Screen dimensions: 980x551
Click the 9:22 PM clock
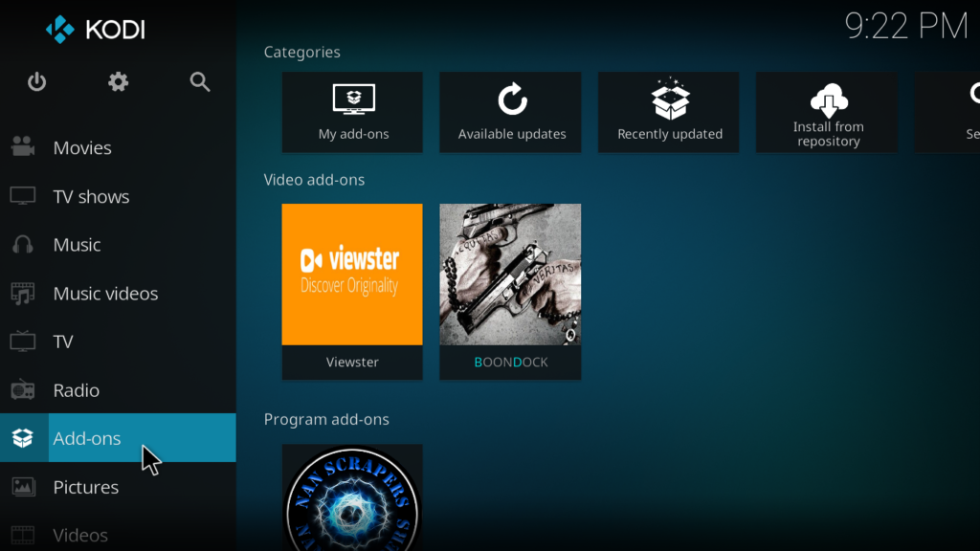[906, 27]
